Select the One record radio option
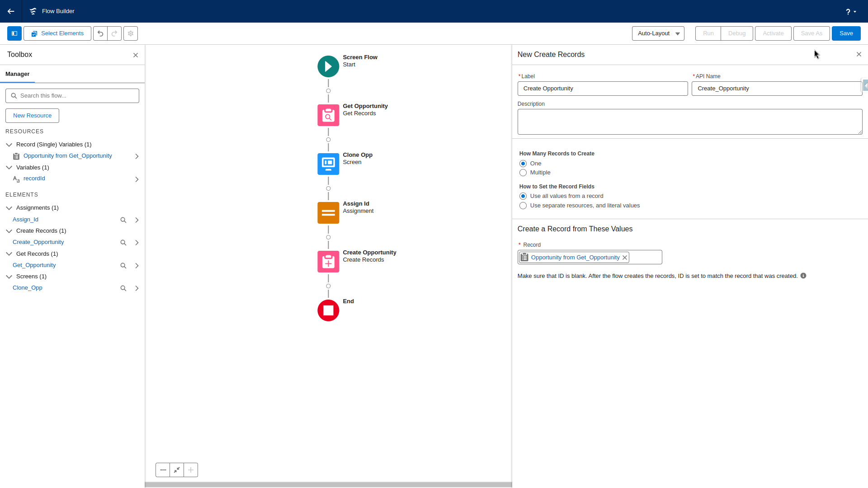Viewport: 868px width, 488px height. 523,164
